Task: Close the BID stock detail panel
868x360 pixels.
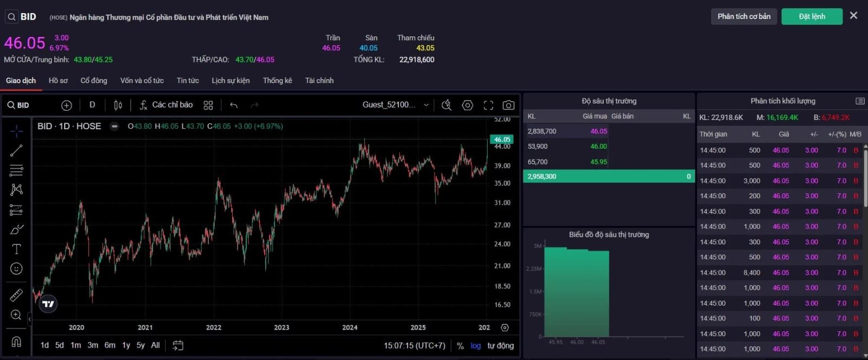Action: point(853,16)
